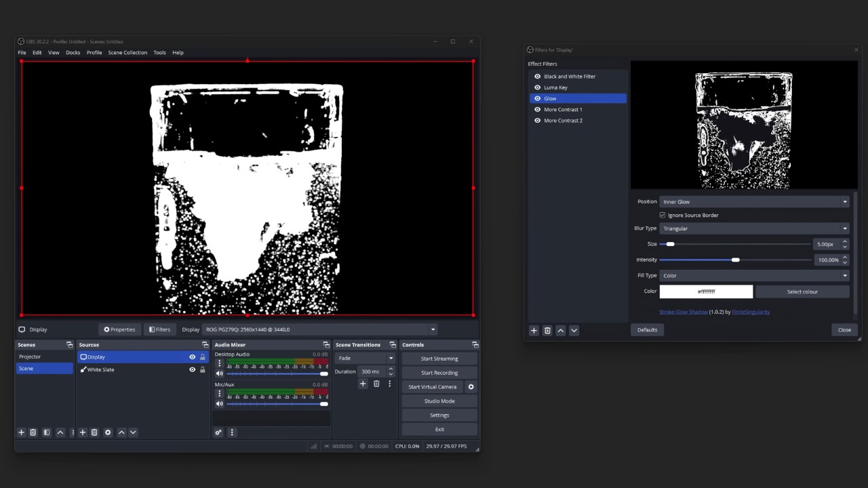Click the Intensity slider handle

[736, 260]
